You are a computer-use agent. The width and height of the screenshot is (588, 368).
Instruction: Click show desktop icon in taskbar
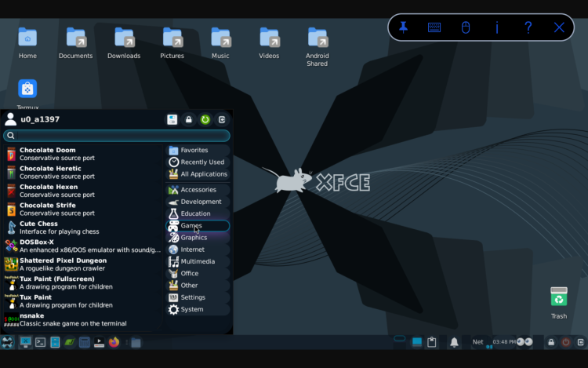click(26, 342)
